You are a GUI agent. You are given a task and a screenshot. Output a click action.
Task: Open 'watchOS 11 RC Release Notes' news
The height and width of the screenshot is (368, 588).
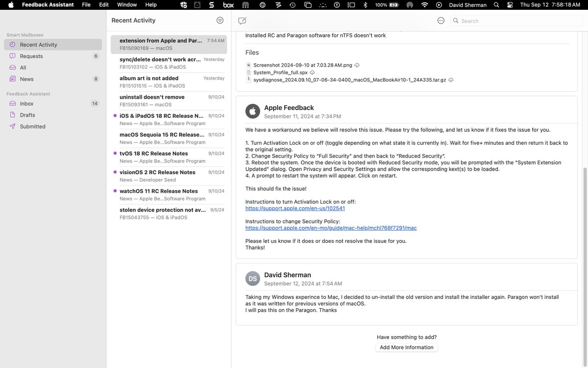[x=169, y=195]
